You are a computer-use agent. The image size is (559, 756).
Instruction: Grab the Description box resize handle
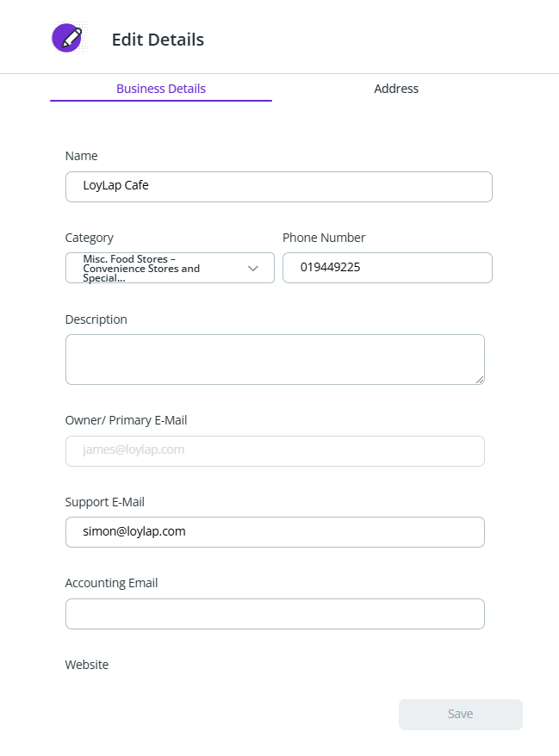[479, 379]
